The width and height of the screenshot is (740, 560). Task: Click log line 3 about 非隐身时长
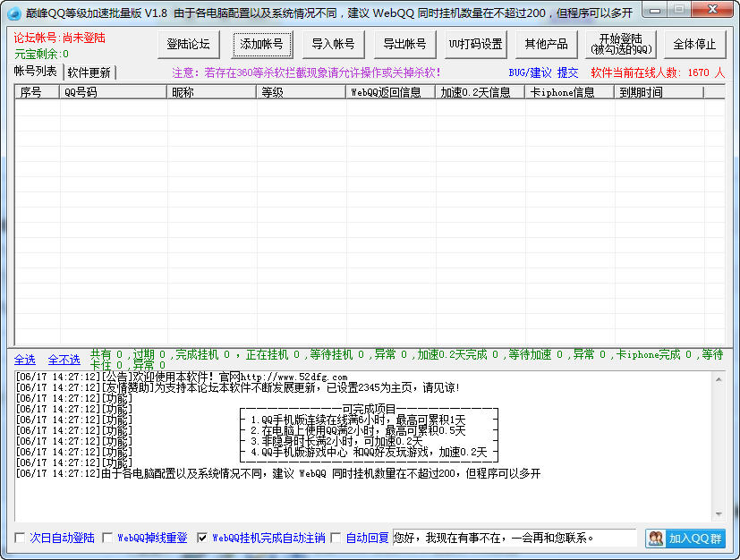[336, 441]
